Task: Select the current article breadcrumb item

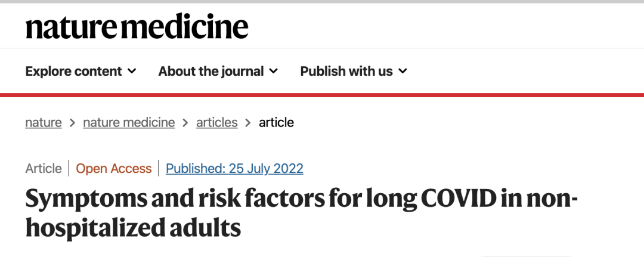Action: [x=276, y=123]
